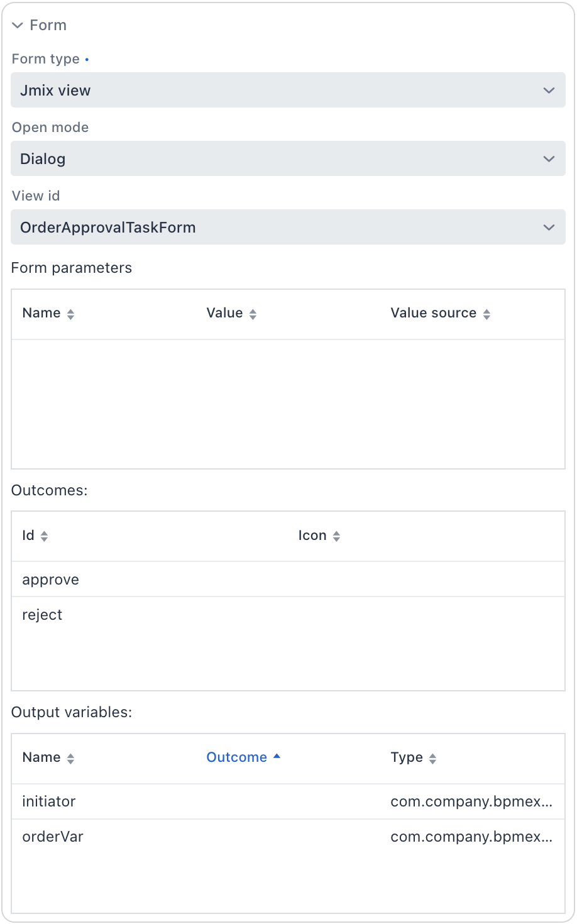
Task: Click empty area of Form parameters table
Action: pyautogui.click(x=288, y=404)
